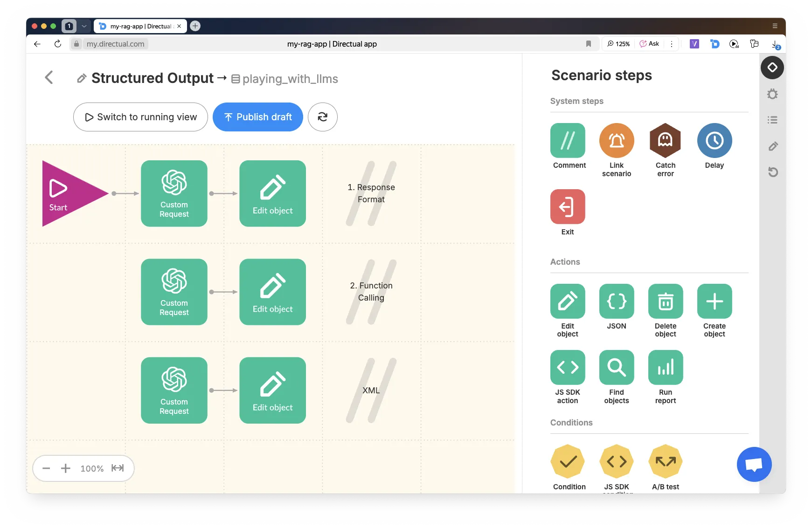Select the Delete object action

pyautogui.click(x=665, y=301)
